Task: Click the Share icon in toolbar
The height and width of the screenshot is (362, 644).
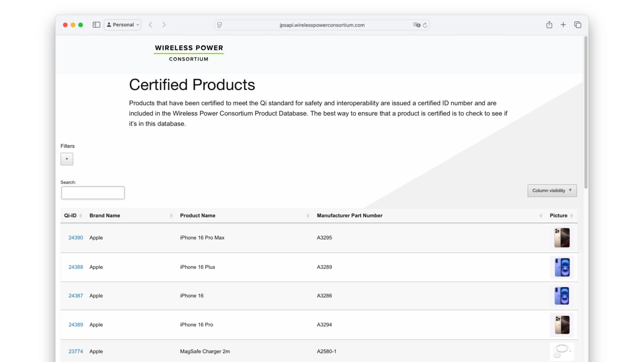Action: 549,25
